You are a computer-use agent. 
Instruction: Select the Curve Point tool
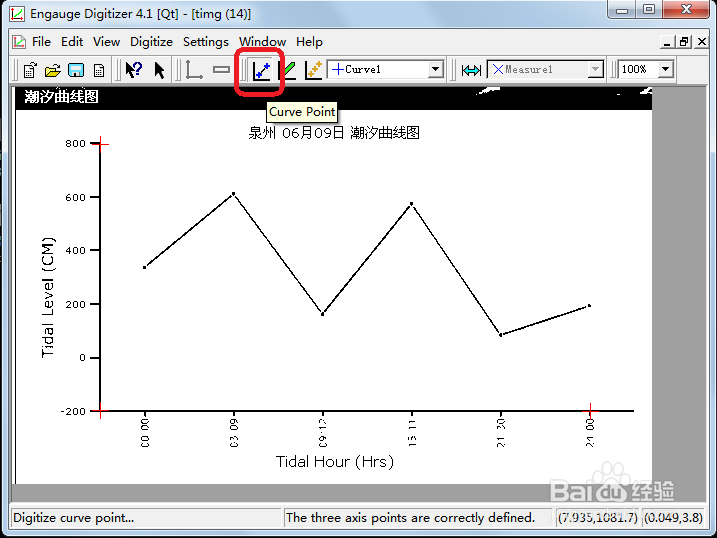(x=261, y=70)
